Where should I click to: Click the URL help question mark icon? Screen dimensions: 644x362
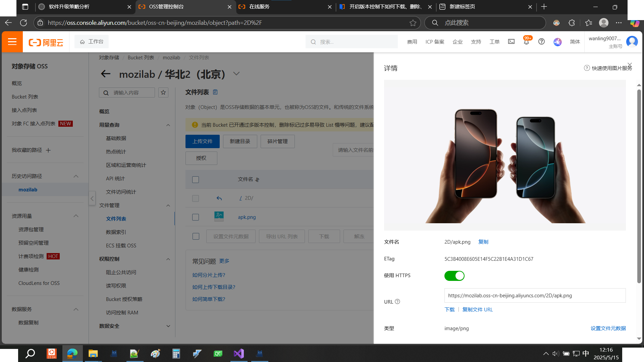[397, 301]
